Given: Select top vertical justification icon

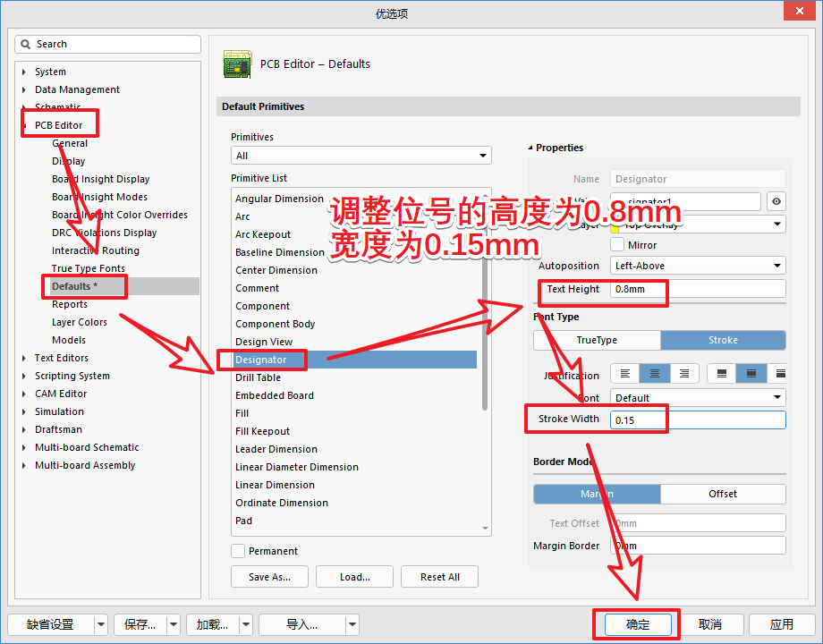Looking at the screenshot, I should click(722, 374).
